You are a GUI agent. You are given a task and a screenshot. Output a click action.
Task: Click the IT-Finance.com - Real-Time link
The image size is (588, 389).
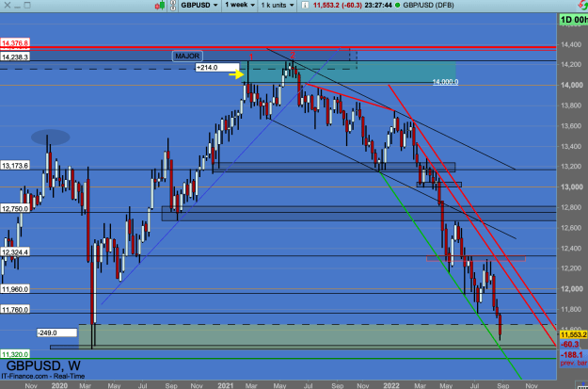42,376
